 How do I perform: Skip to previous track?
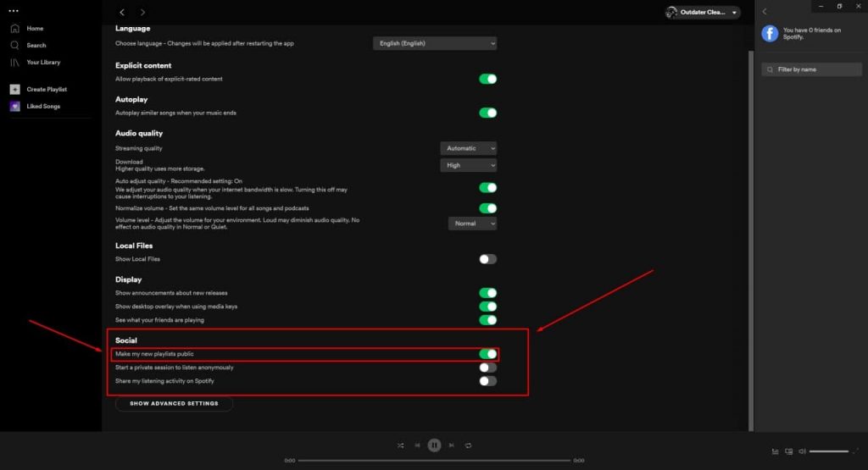pos(417,445)
